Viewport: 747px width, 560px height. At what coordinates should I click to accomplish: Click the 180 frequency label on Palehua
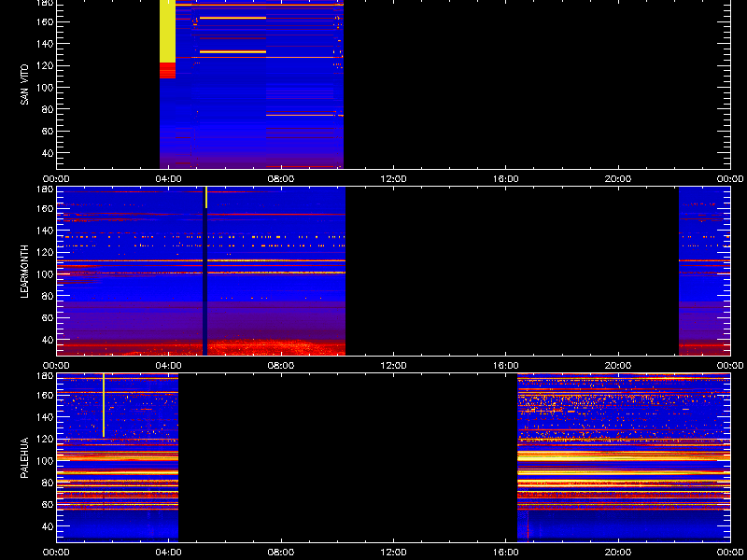tap(46, 375)
